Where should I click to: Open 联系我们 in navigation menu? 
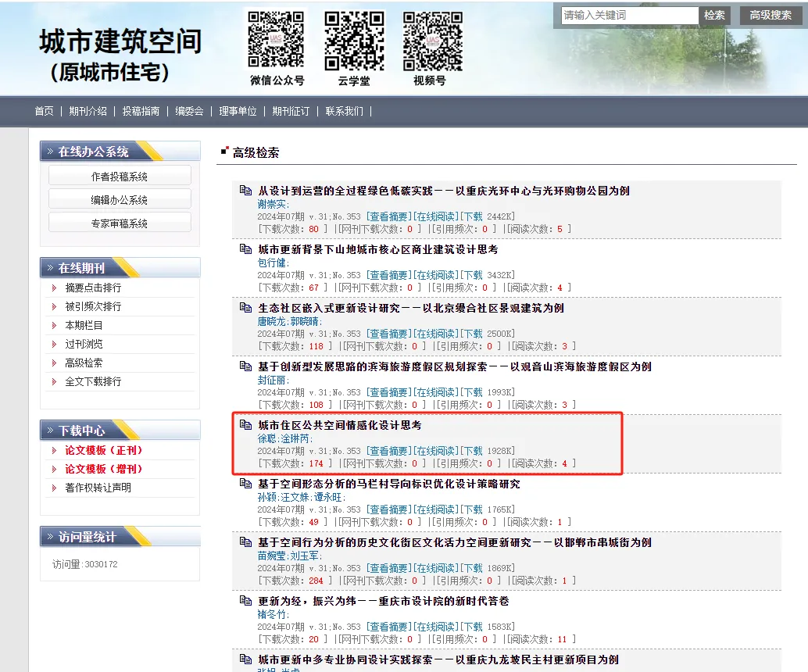(345, 111)
